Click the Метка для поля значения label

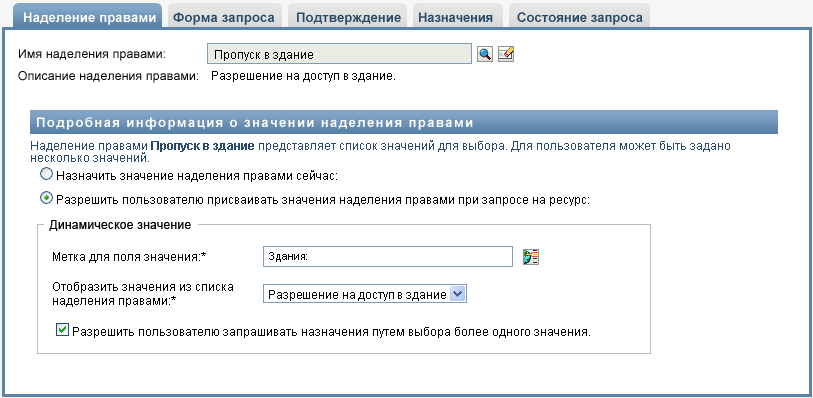(x=130, y=257)
